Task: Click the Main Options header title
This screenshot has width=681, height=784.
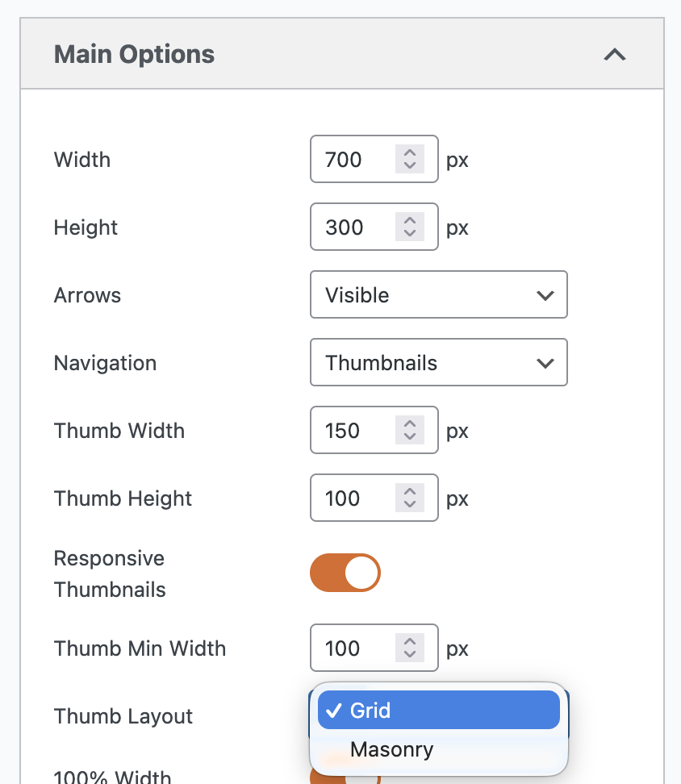Action: [134, 55]
